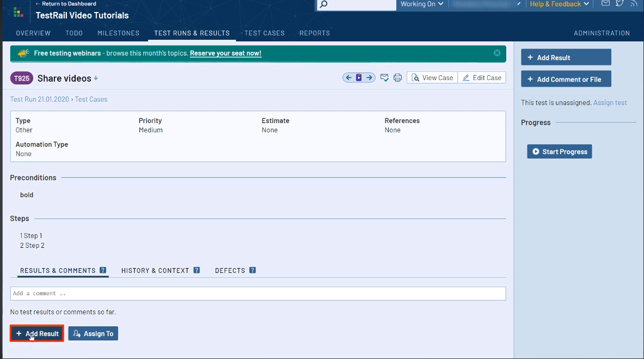Click the envelope subscribe icon beside print
Screen dimensions: 644x359
coord(384,78)
